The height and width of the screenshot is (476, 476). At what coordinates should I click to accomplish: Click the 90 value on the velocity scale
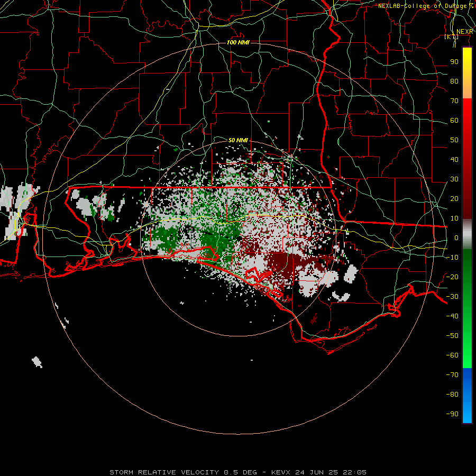pyautogui.click(x=454, y=62)
